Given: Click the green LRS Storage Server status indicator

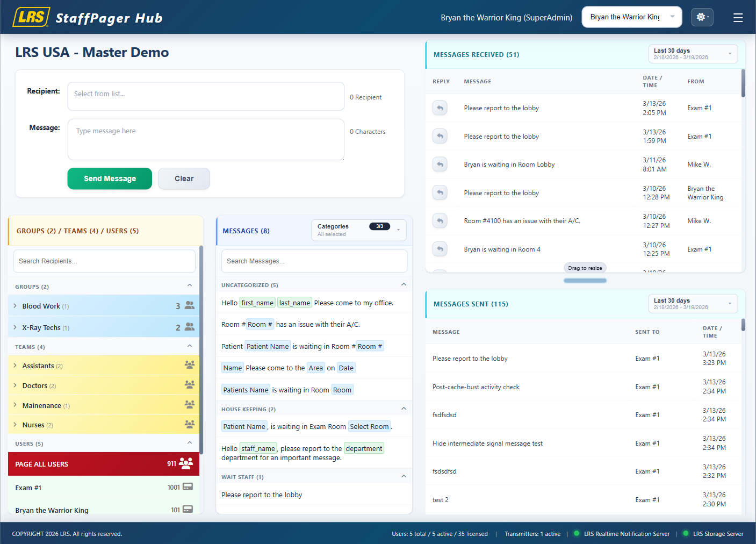Looking at the screenshot, I should [685, 533].
